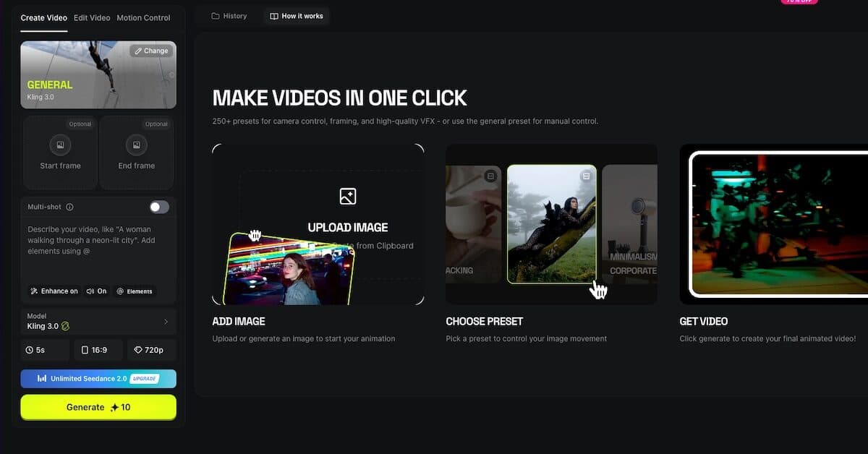Click the MAKE VIDEOS IN ONE CLICK title

(340, 98)
